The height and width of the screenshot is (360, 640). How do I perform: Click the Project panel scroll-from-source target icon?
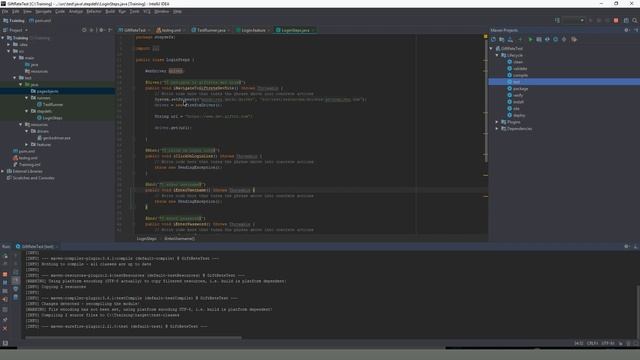coord(84,30)
